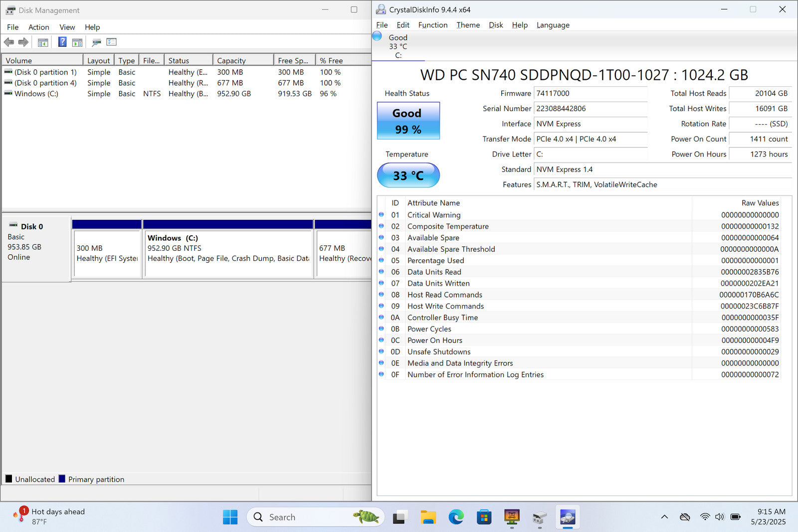Open the Function menu in CrystalDiskInfo

(432, 25)
